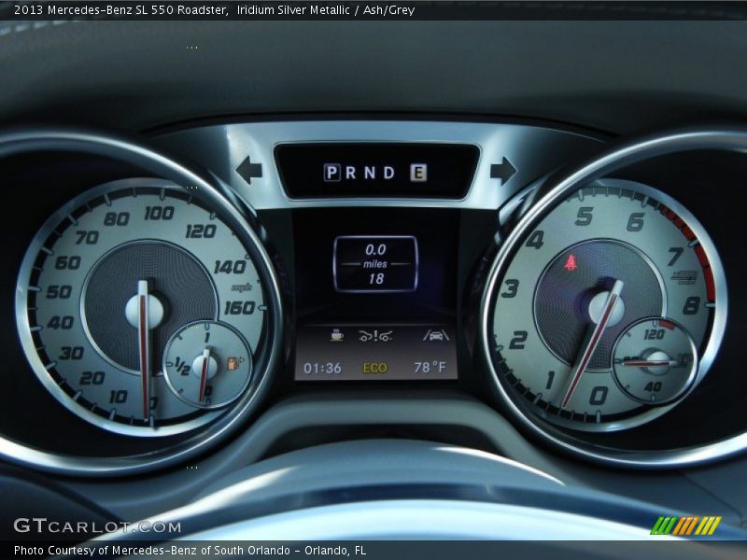Select the trailer coupling warning icon
The height and width of the screenshot is (560, 747).
376,336
